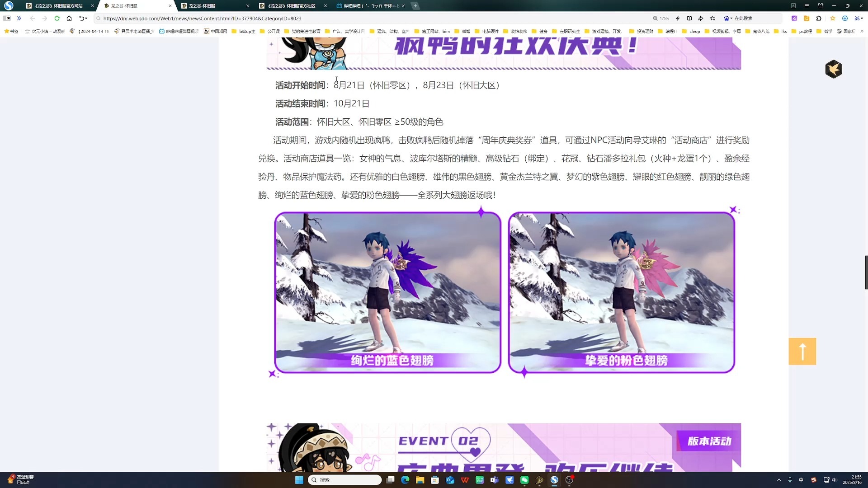The height and width of the screenshot is (488, 868).
Task: Open the browser extensions puzzle icon
Action: [x=819, y=19]
